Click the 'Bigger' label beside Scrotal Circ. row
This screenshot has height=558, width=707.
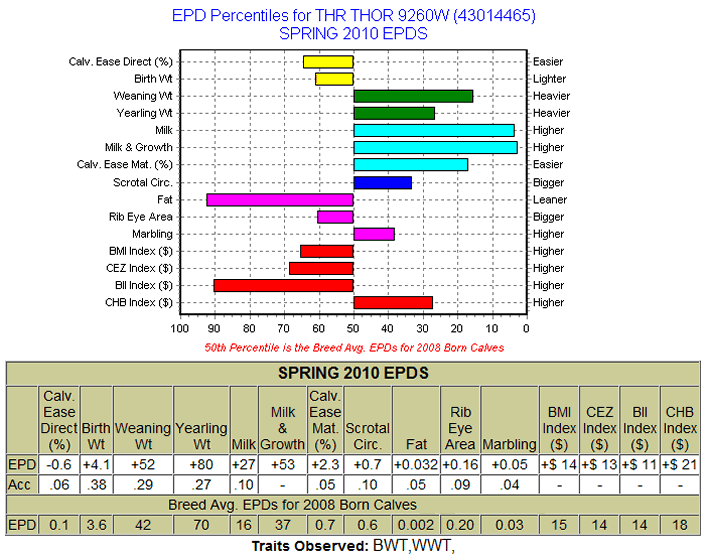click(548, 183)
